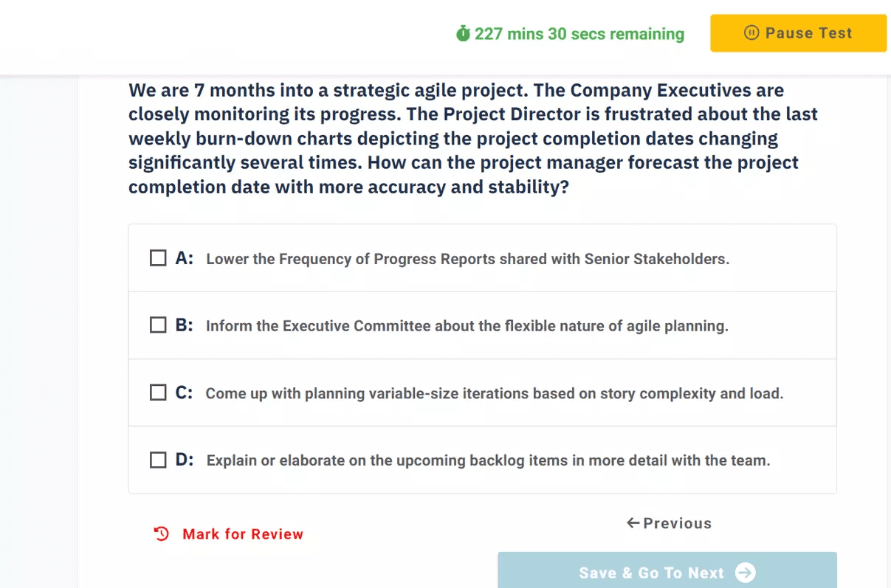891x588 pixels.
Task: Click the circled arrow in Save & Go To Next
Action: click(746, 573)
